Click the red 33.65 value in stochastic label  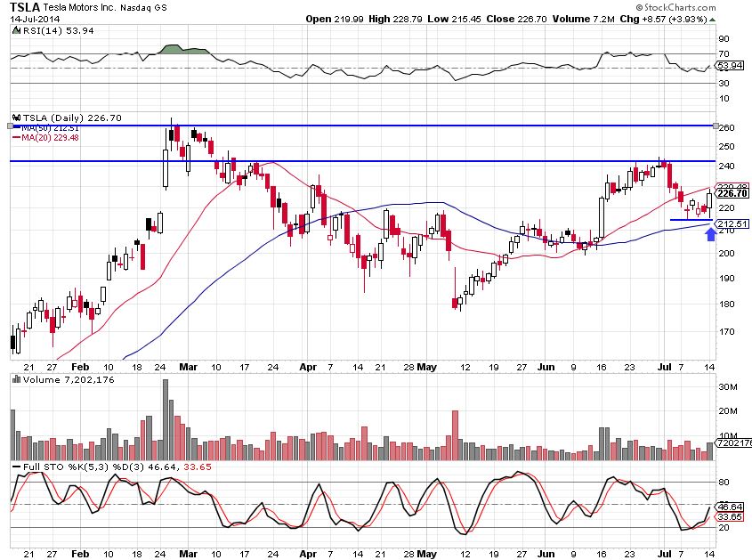pos(197,467)
